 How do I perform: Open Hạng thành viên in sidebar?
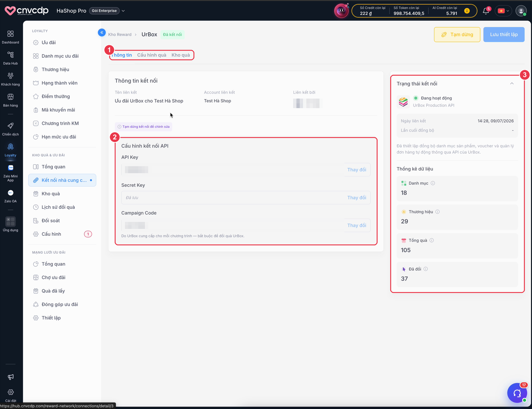coord(62,83)
